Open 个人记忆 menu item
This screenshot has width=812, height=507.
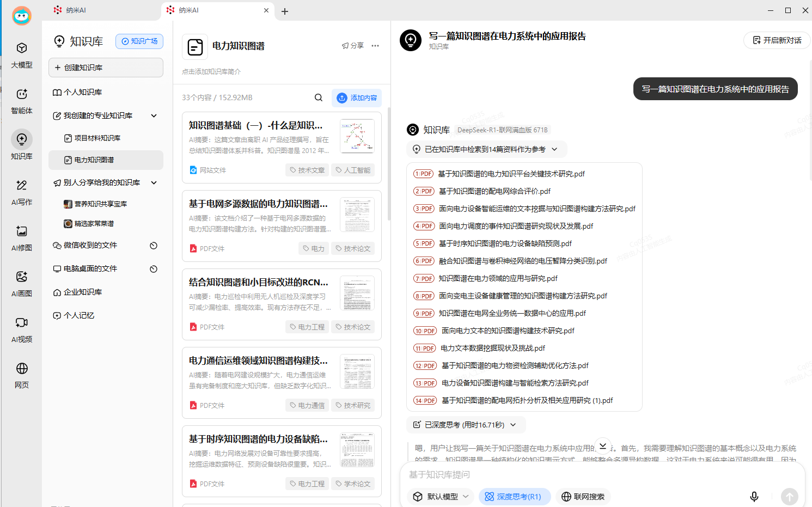click(106, 316)
